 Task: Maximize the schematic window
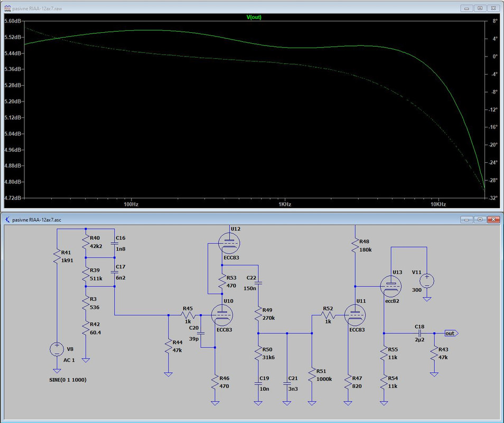click(x=480, y=219)
